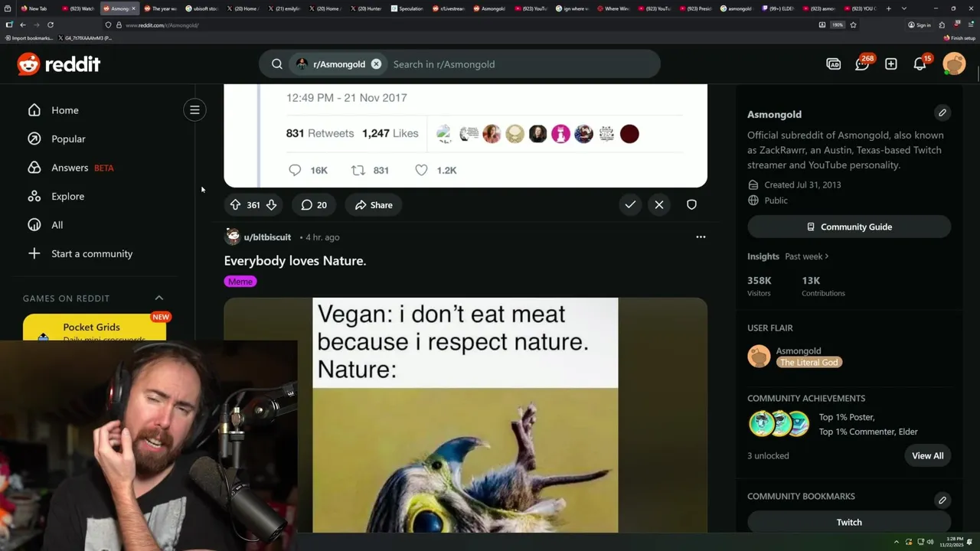
Task: Collapse the left sidebar navigation toggle
Action: (194, 110)
